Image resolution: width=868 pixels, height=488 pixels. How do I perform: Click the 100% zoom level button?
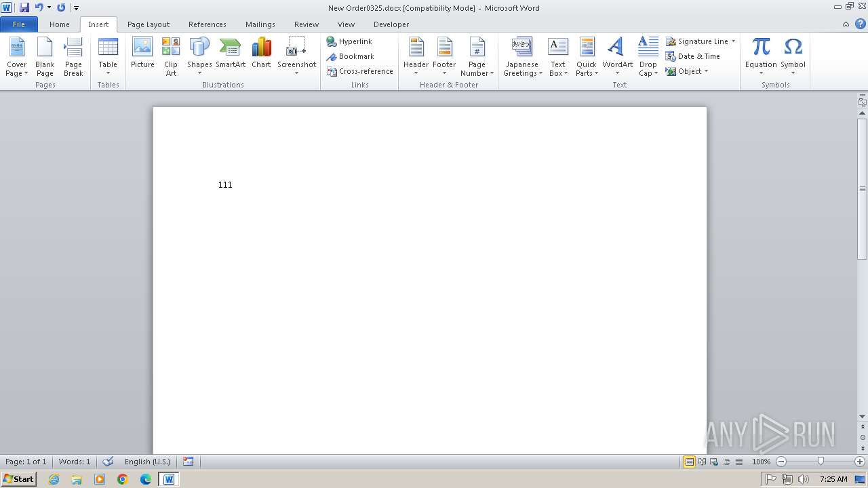click(x=761, y=462)
